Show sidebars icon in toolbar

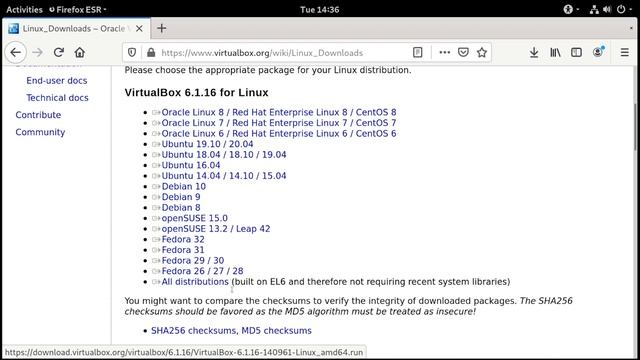(x=576, y=52)
